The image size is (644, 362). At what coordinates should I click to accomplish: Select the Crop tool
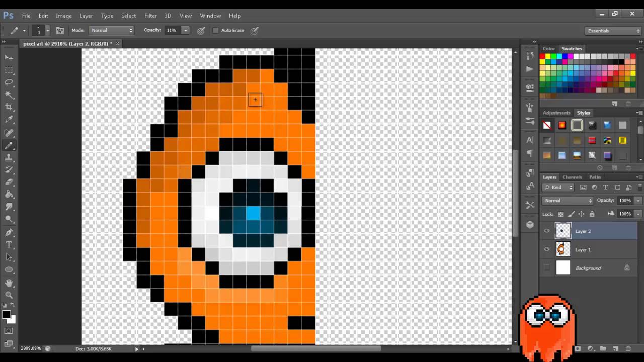[x=9, y=107]
